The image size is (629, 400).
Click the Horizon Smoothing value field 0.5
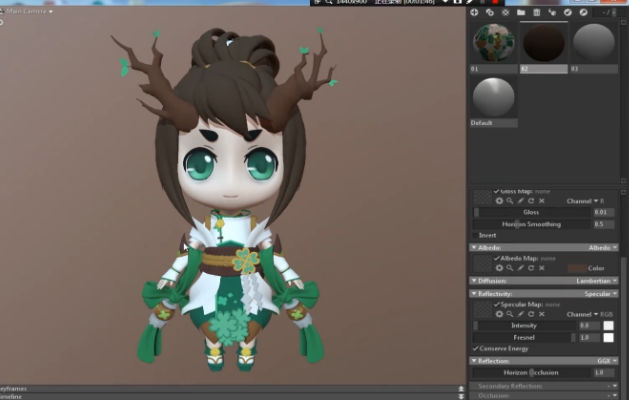click(604, 224)
